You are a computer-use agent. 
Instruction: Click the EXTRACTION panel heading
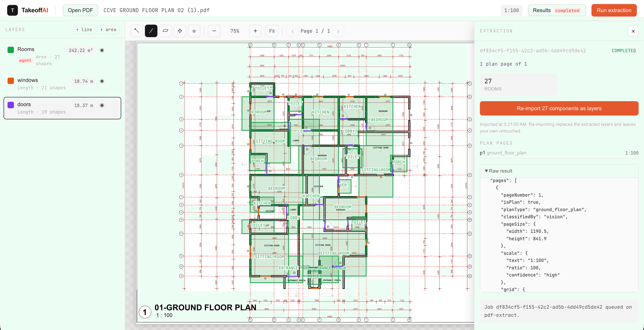pyautogui.click(x=496, y=31)
